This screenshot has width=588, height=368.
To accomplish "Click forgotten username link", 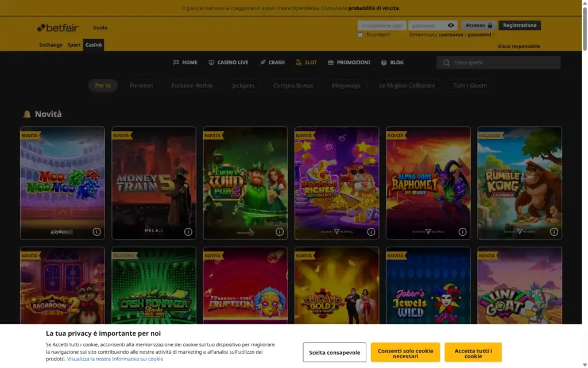I will click(451, 34).
